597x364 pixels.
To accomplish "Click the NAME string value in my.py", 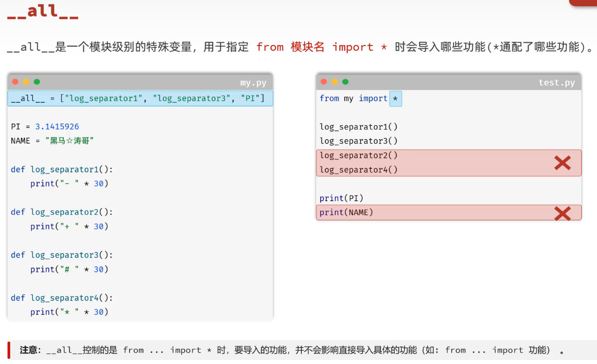I will point(69,141).
